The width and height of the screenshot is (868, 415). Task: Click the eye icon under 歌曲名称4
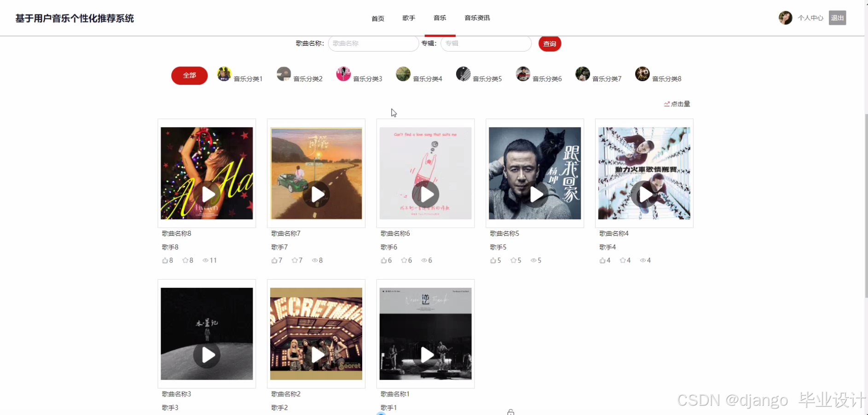[643, 260]
